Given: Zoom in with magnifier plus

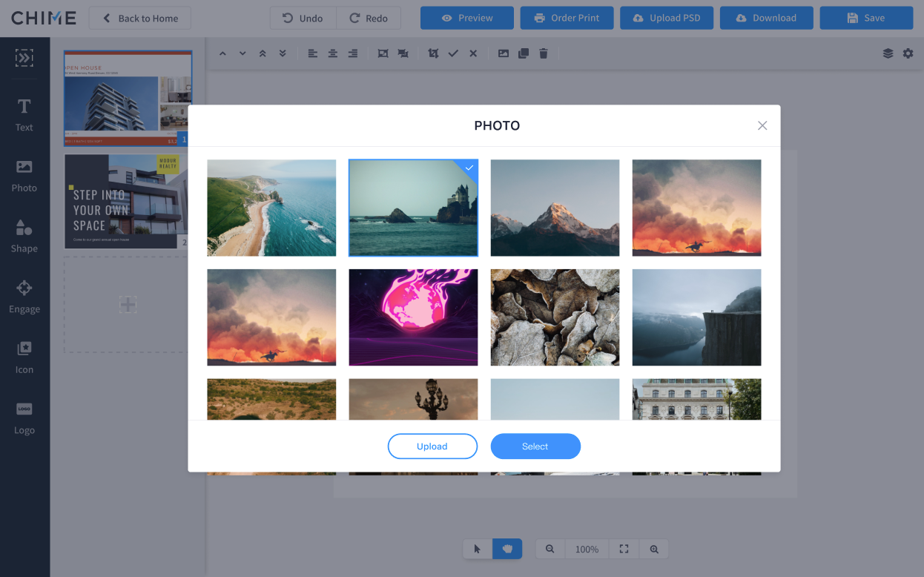Looking at the screenshot, I should (654, 549).
